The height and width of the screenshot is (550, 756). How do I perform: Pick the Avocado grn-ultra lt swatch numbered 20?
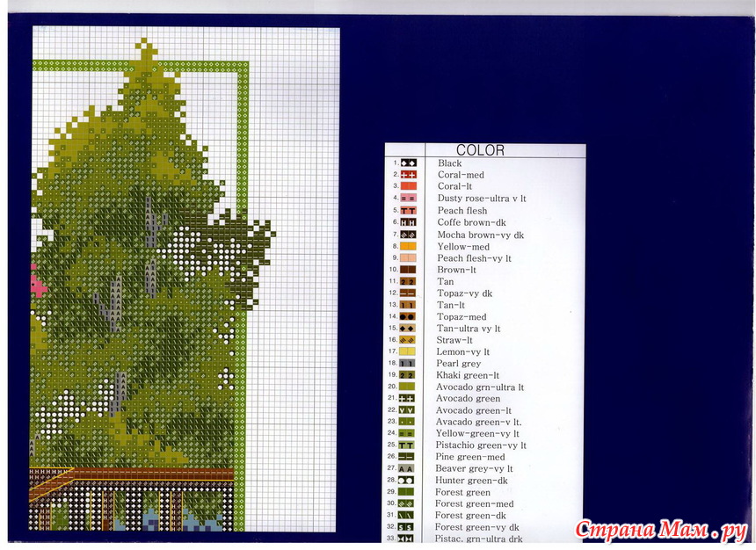point(407,387)
